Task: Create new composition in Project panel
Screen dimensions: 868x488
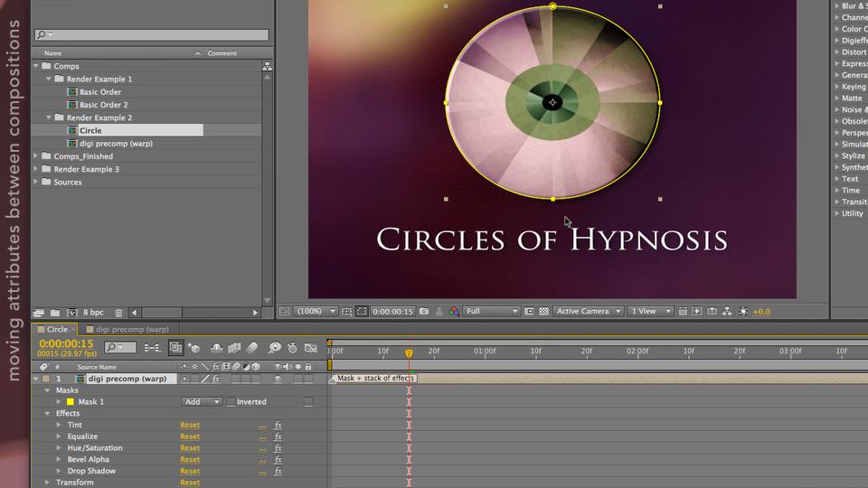Action: 72,313
